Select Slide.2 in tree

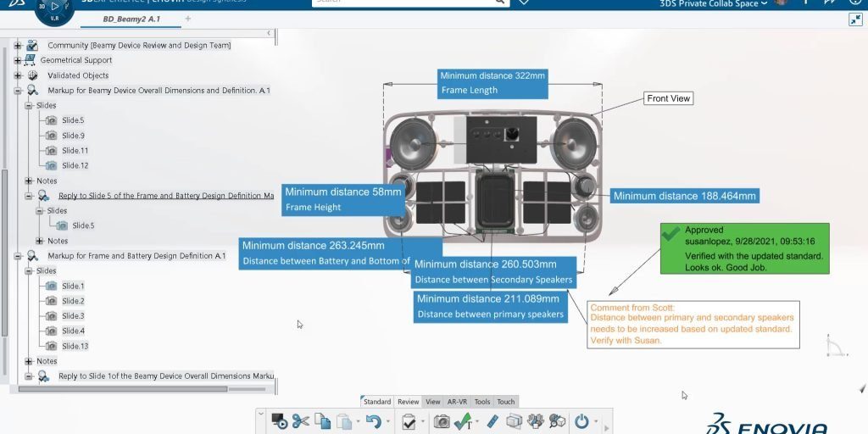tap(73, 301)
